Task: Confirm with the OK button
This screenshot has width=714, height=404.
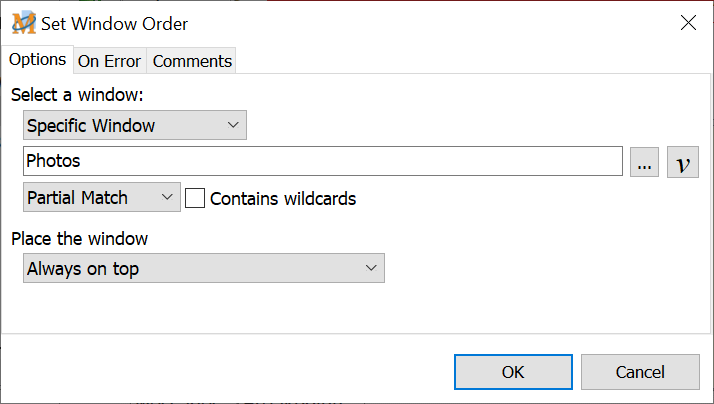Action: point(513,372)
